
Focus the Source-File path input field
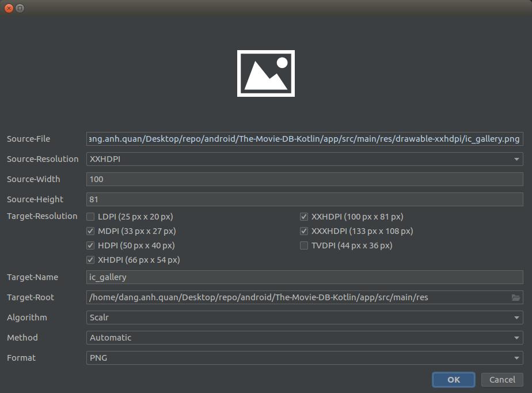(x=305, y=139)
